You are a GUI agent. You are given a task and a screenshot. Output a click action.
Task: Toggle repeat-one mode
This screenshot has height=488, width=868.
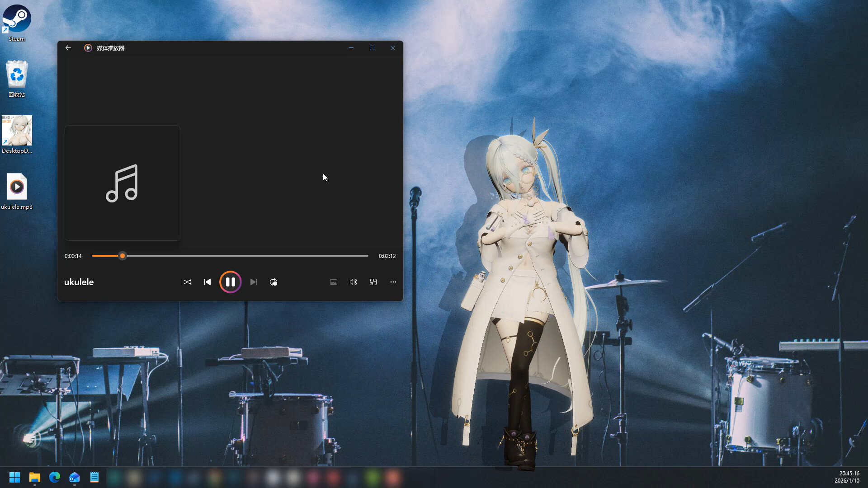274,282
